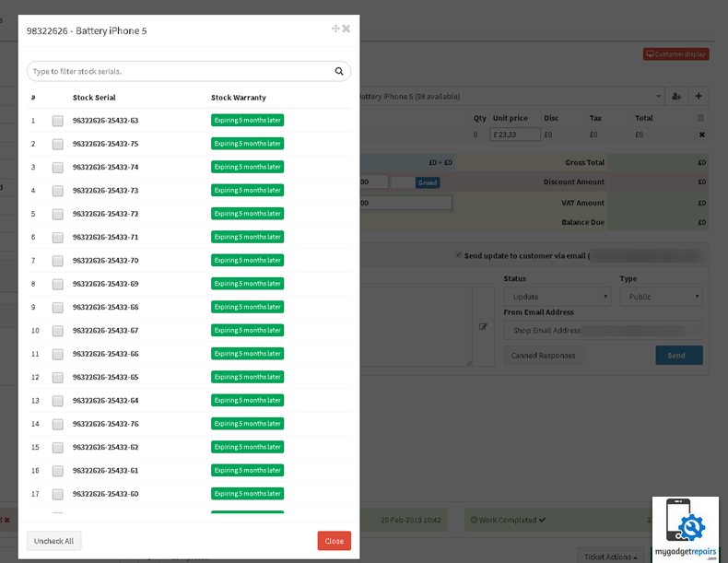The width and height of the screenshot is (728, 563).
Task: Click the Grand discount toggle button
Action: point(428,182)
